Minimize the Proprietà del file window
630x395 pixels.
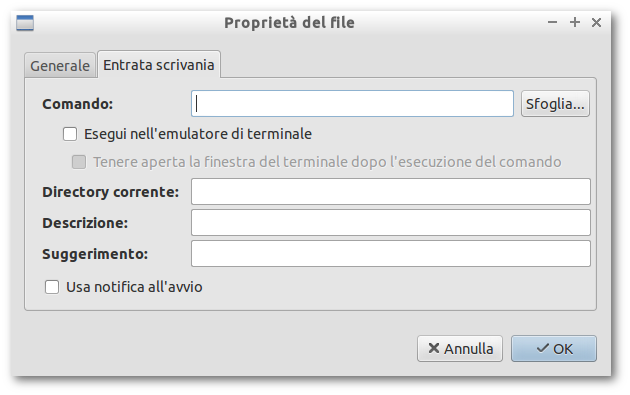(552, 22)
